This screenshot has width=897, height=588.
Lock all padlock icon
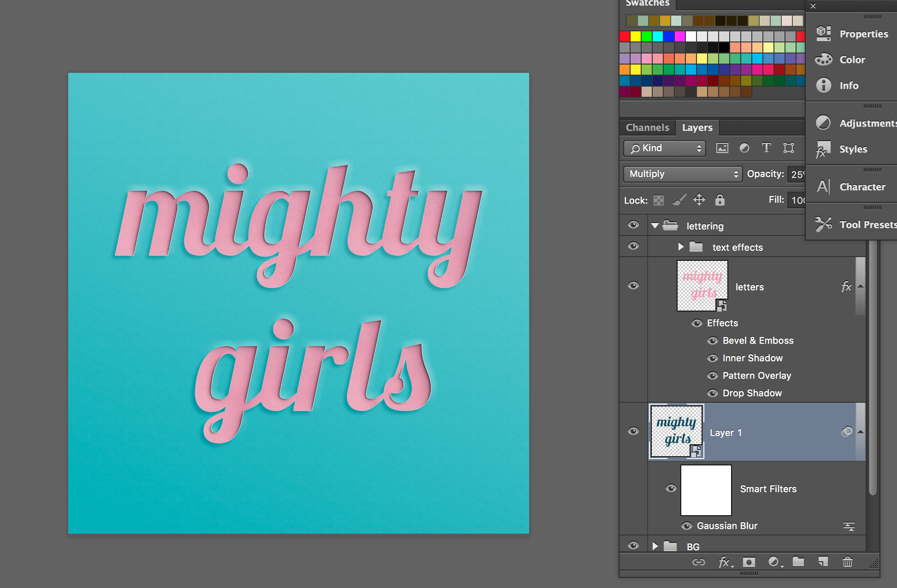pyautogui.click(x=720, y=200)
